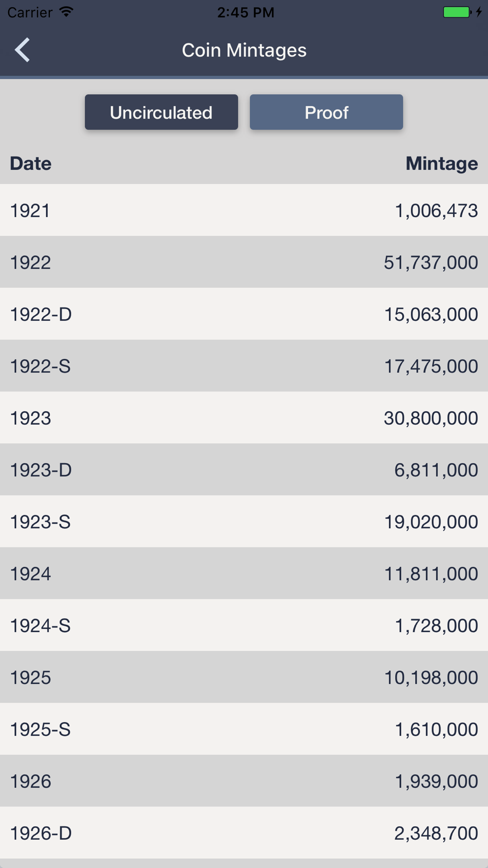Select the 1926 row with 1,939,000
The image size is (488, 868).
pyautogui.click(x=244, y=781)
